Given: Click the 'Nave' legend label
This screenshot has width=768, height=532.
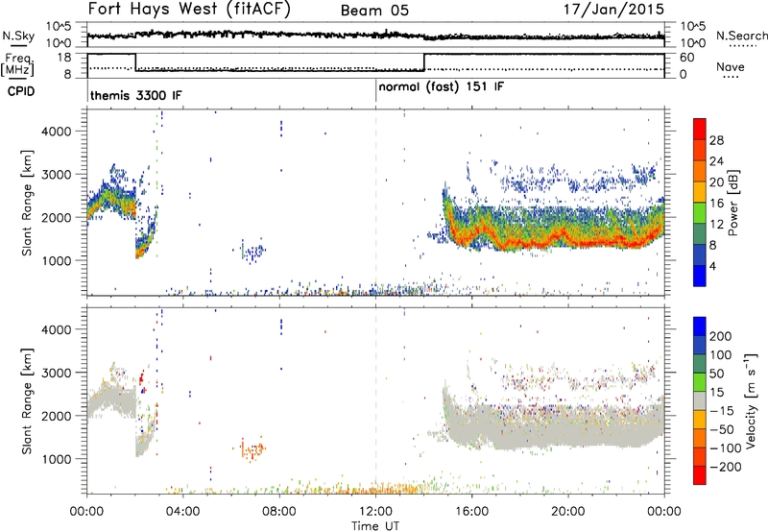Looking at the screenshot, I should click(x=731, y=66).
